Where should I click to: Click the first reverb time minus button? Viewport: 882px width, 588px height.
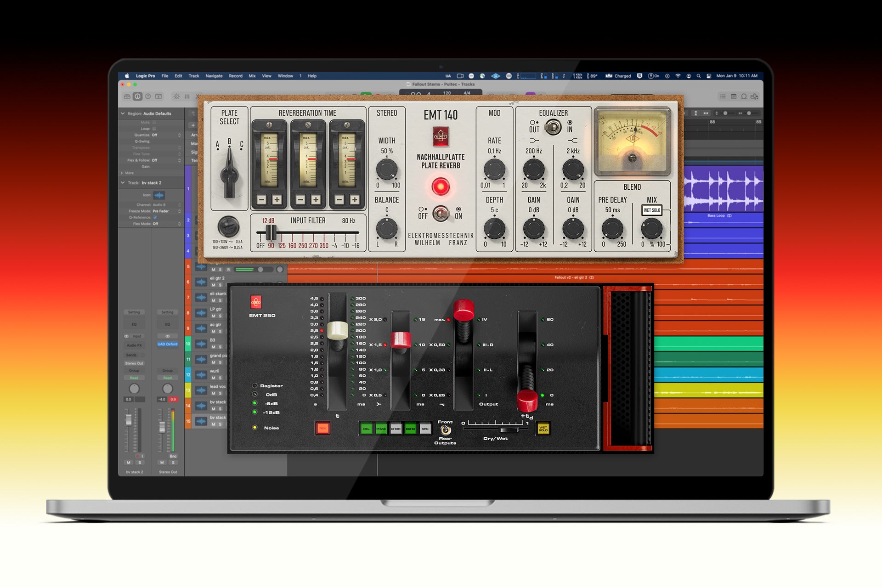(x=261, y=200)
